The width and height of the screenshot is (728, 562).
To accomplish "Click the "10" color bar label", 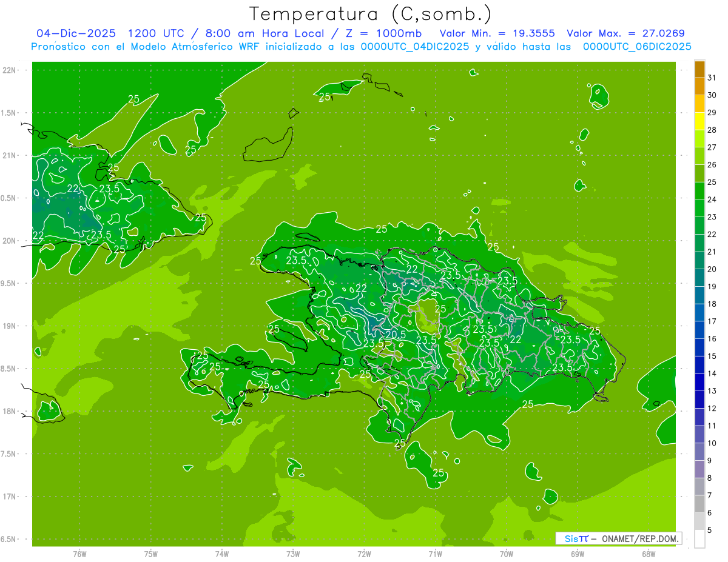I will [712, 443].
